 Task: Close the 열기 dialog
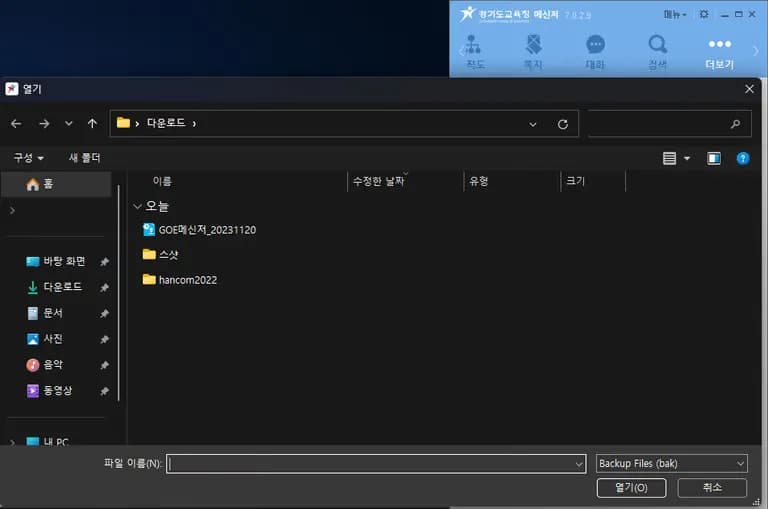pyautogui.click(x=749, y=89)
